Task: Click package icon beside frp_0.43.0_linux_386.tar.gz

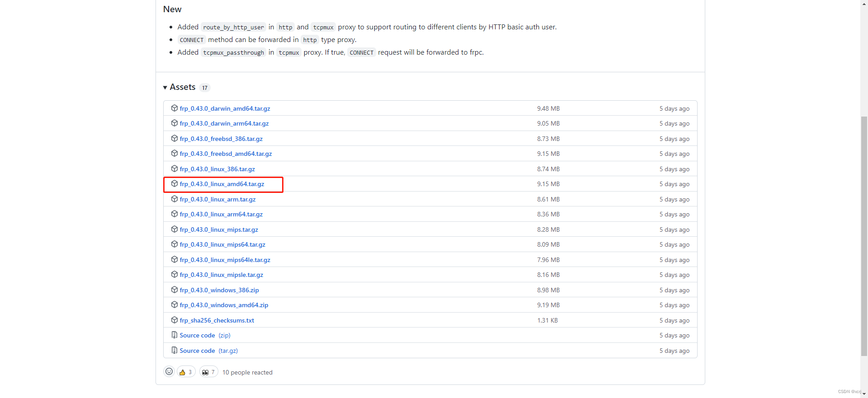Action: 175,169
